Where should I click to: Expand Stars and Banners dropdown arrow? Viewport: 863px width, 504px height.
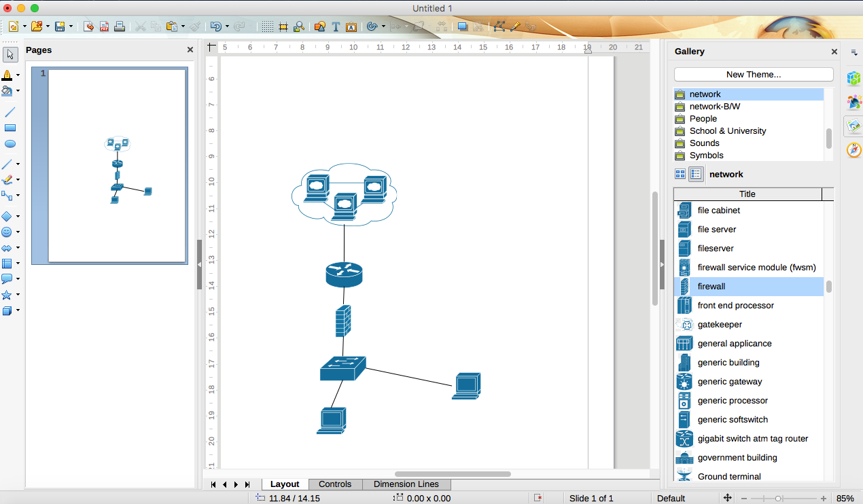pyautogui.click(x=18, y=295)
